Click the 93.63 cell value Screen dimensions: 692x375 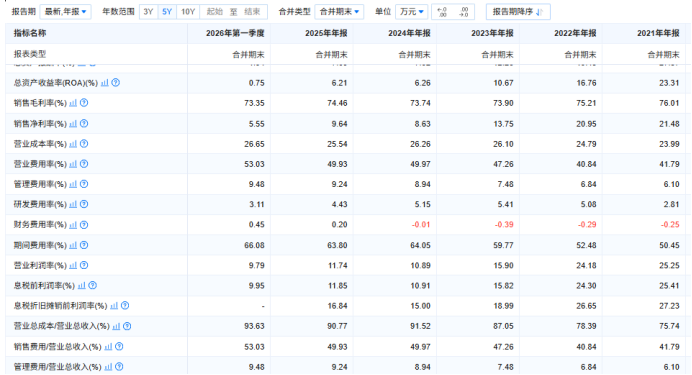(254, 326)
